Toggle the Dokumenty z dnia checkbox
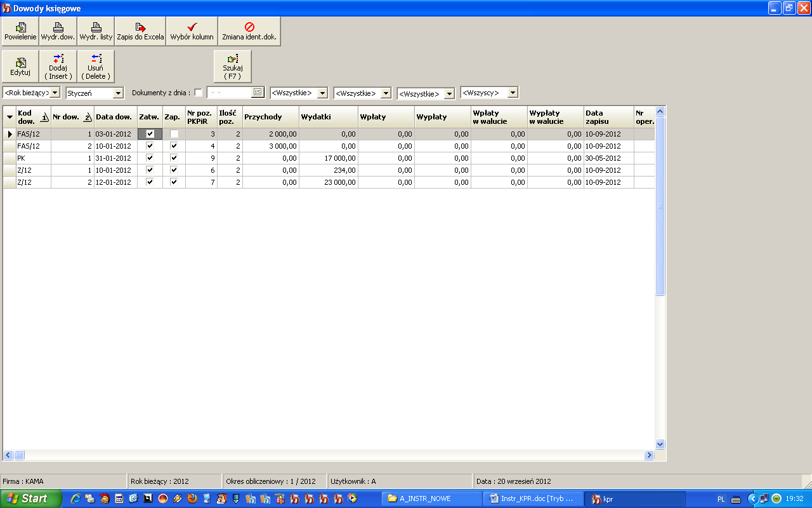The image size is (812, 508). pos(199,93)
